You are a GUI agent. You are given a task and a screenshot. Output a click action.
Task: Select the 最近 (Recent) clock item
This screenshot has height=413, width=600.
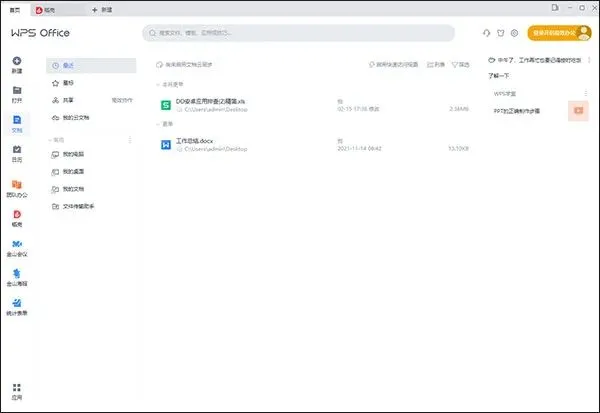click(91, 65)
